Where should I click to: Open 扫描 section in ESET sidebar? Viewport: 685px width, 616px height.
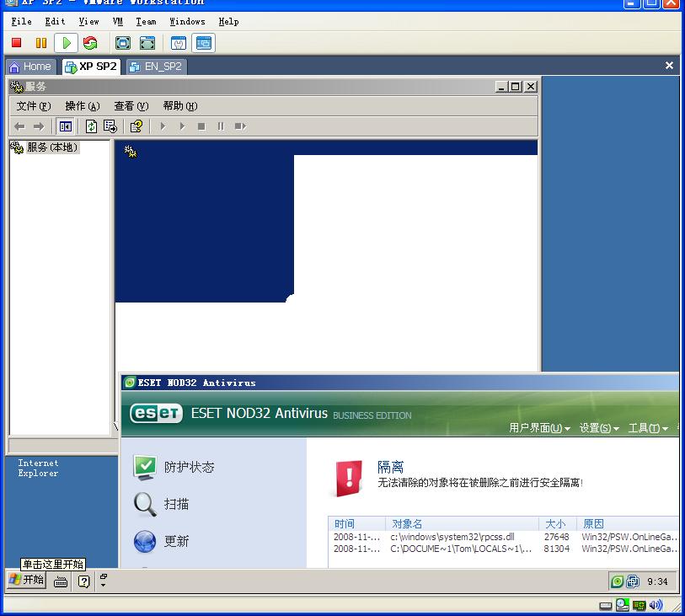pyautogui.click(x=176, y=504)
